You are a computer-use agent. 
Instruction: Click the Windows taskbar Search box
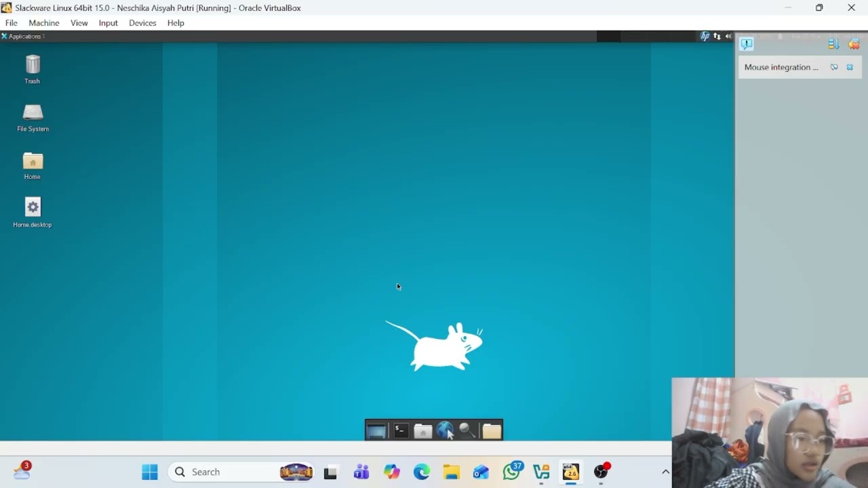[242, 472]
